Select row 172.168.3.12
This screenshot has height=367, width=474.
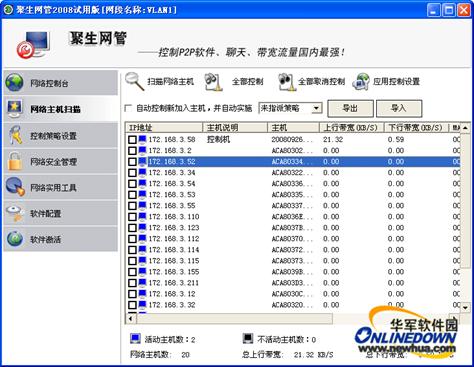pyautogui.click(x=293, y=294)
